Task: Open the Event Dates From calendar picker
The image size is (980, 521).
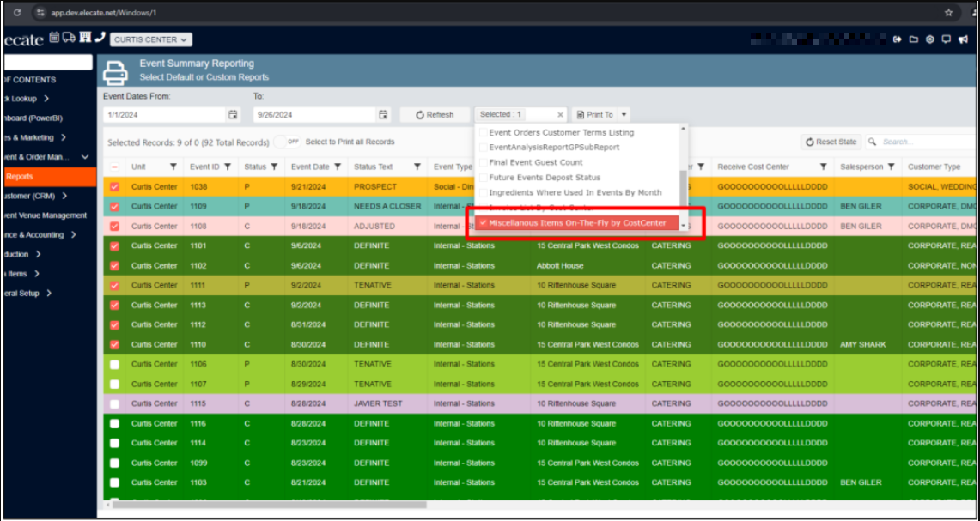Action: coord(233,115)
